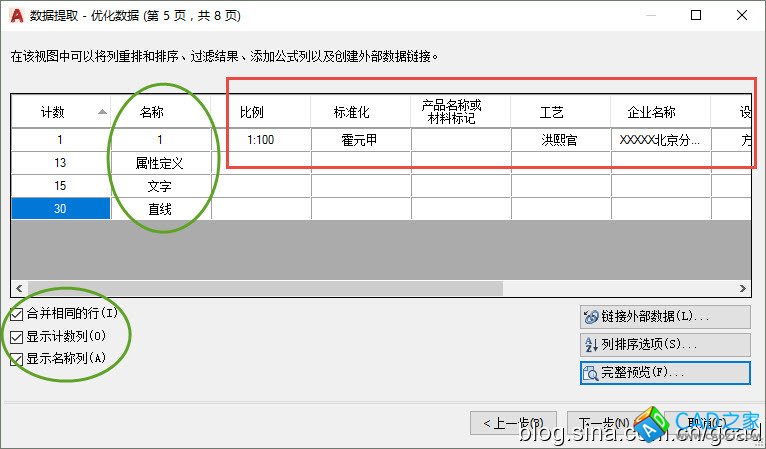Select the row with count 30 直线
The width and height of the screenshot is (766, 449).
tap(60, 208)
